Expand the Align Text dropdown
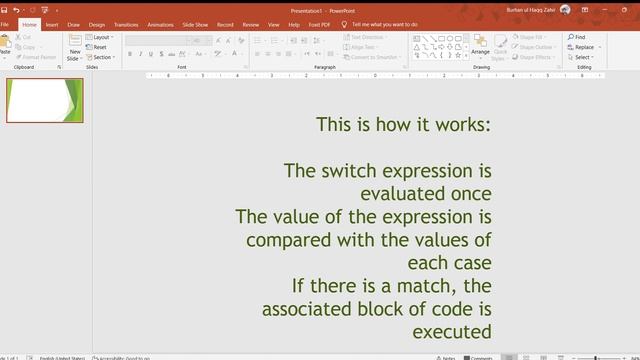640x360 pixels. (361, 47)
